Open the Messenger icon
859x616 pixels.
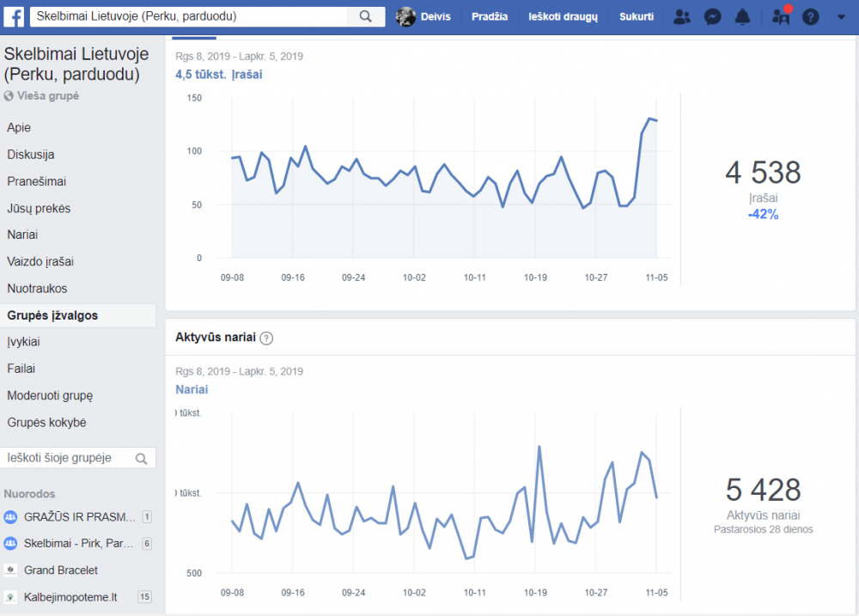712,17
